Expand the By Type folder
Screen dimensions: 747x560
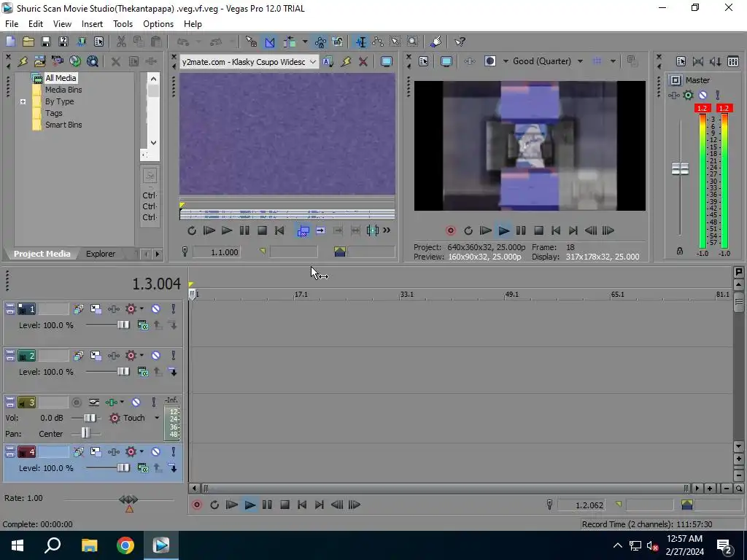pyautogui.click(x=23, y=101)
